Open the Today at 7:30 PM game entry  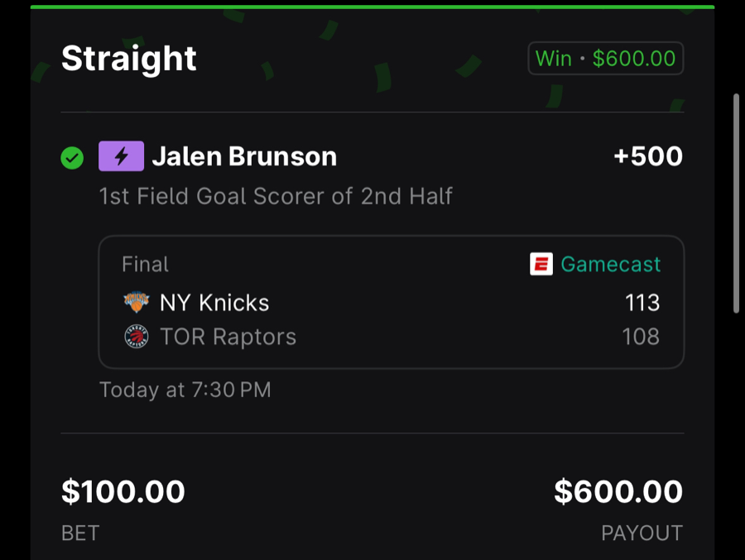pos(185,389)
